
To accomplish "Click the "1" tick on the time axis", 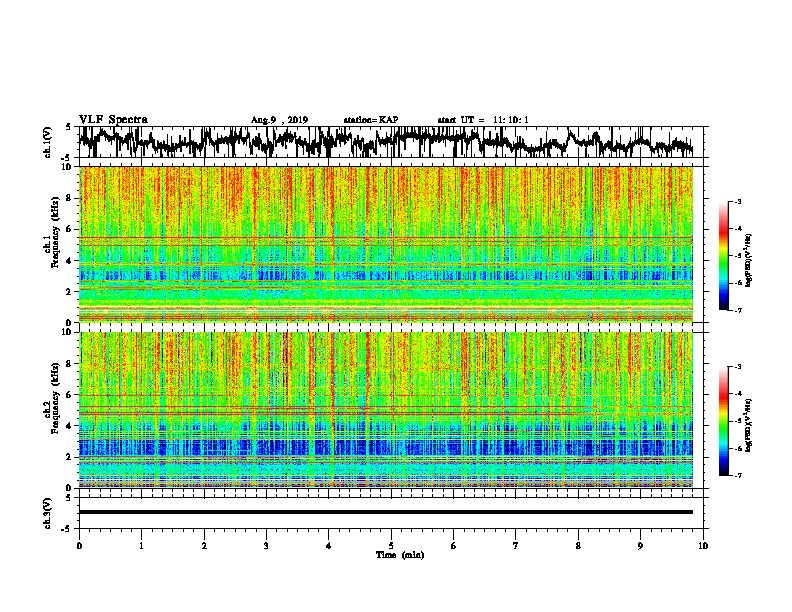I will [141, 546].
